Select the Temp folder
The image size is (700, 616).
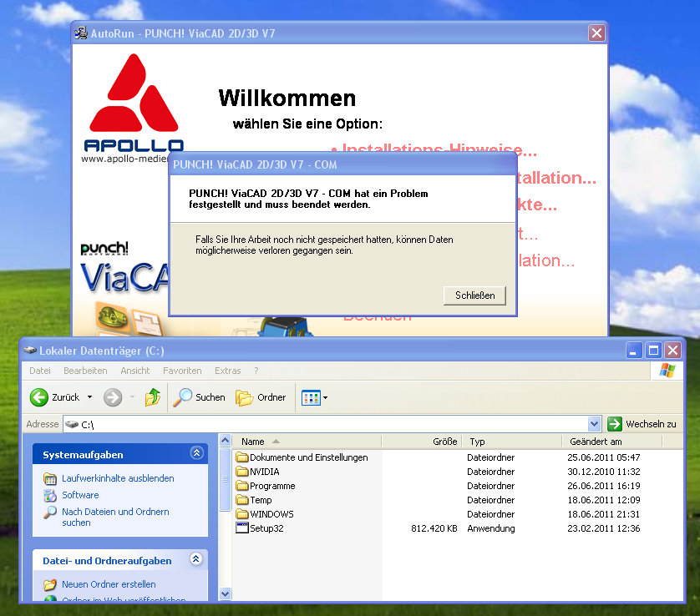coord(261,500)
